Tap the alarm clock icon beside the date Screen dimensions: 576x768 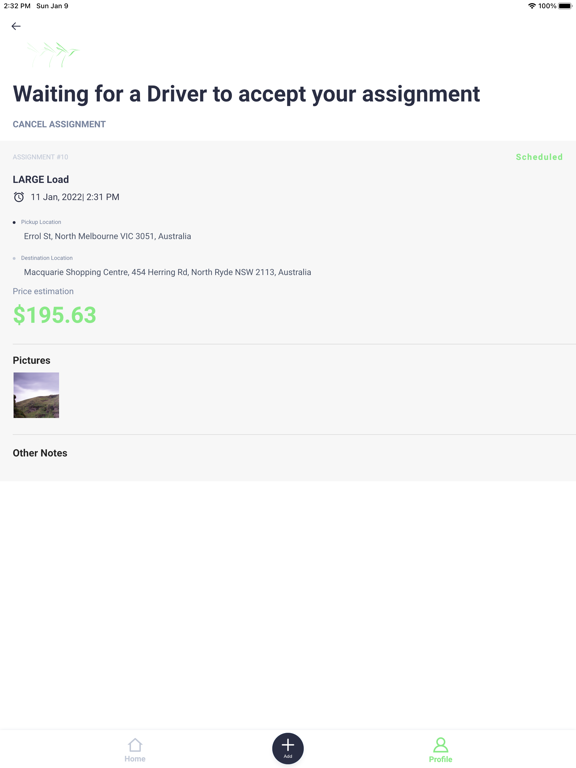pos(19,197)
